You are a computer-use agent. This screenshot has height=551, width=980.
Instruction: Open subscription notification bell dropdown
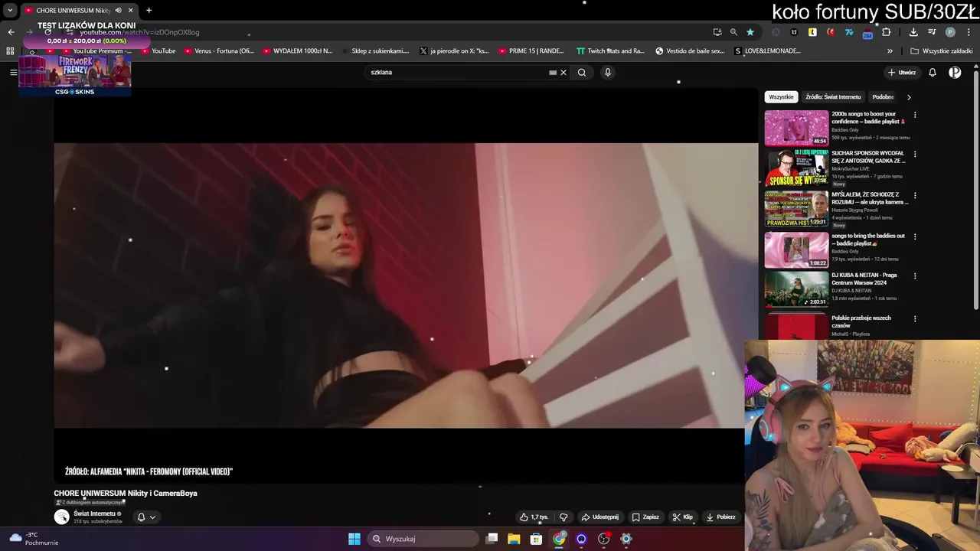[146, 517]
